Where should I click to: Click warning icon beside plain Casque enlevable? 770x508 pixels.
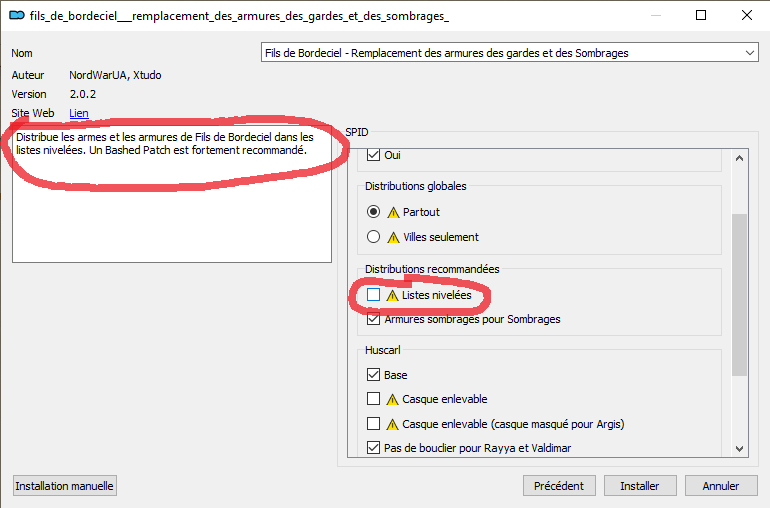point(392,399)
